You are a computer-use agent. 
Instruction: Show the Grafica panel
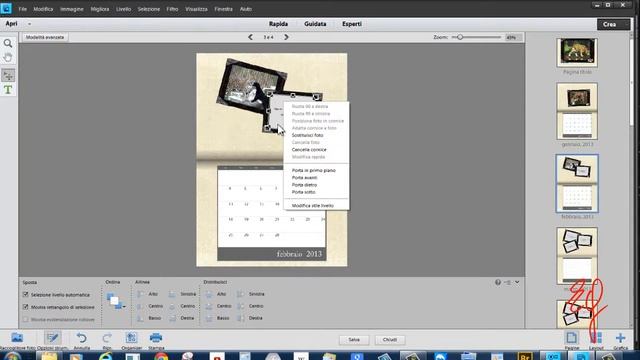coord(620,340)
